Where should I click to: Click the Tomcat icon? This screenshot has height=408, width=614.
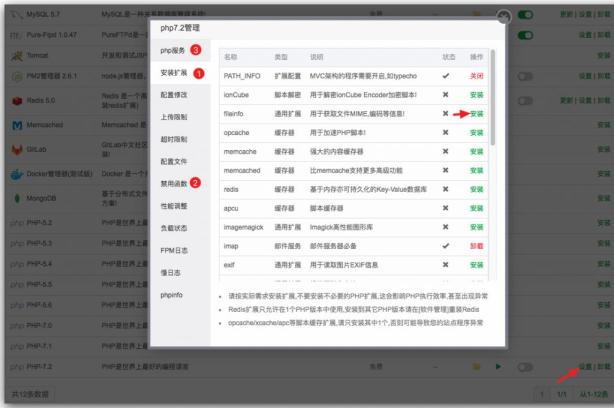[x=16, y=56]
